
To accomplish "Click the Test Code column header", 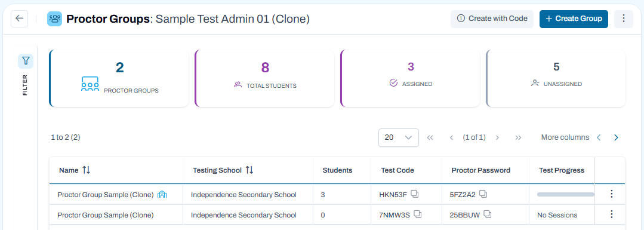I will point(397,170).
